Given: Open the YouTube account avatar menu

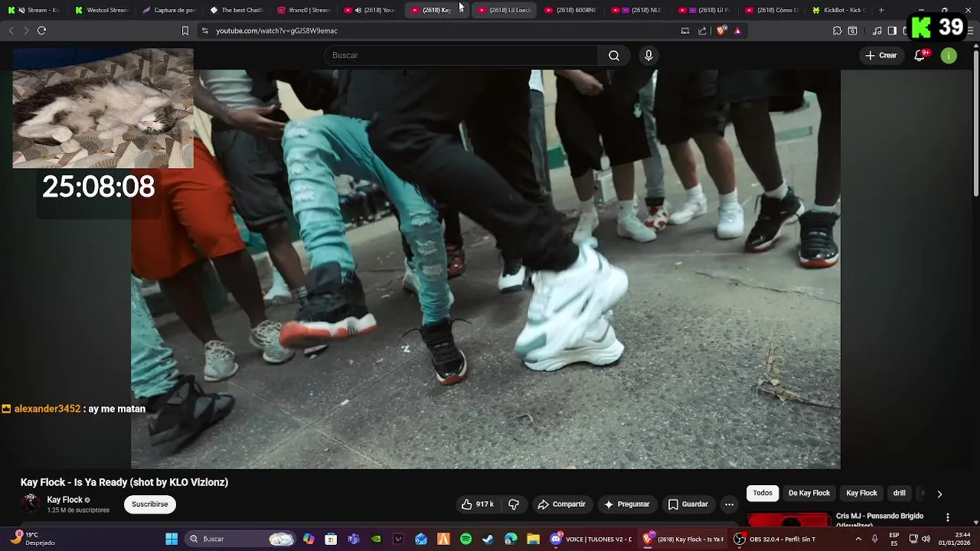Looking at the screenshot, I should coord(949,55).
